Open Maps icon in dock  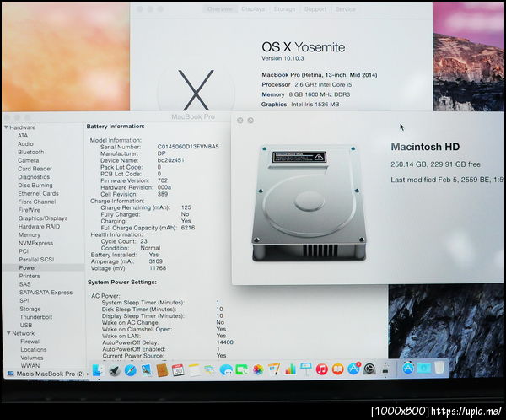coord(210,370)
